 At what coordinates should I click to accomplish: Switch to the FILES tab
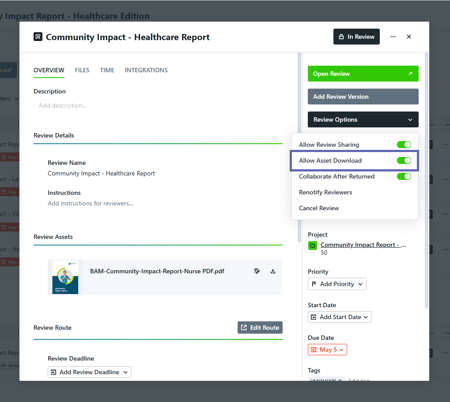coord(82,70)
